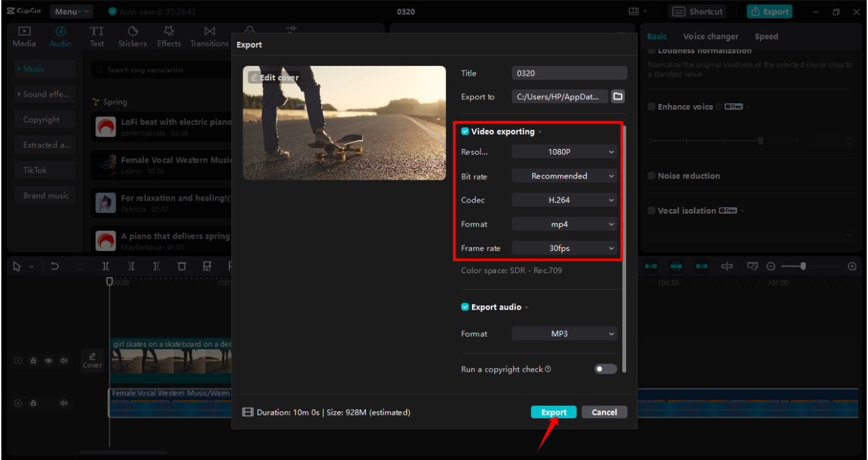The width and height of the screenshot is (868, 460).
Task: Select the LoFi beat with electric piano song
Action: [x=161, y=127]
